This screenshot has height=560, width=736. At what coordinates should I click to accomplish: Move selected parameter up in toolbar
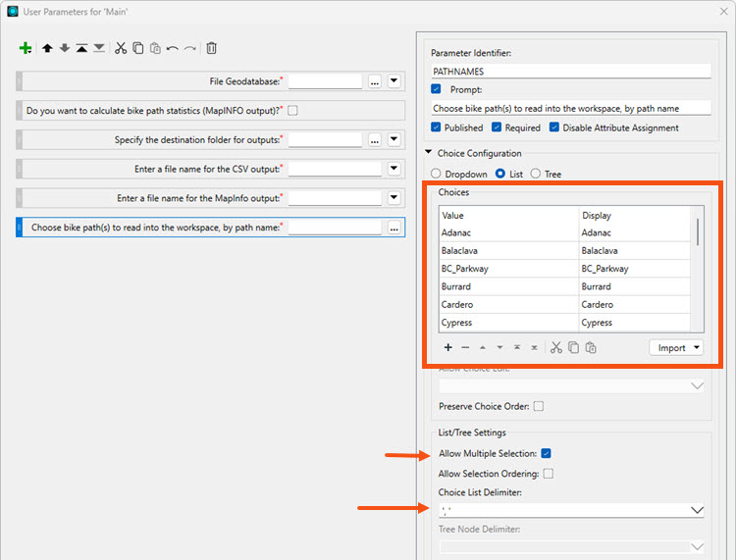pyautogui.click(x=47, y=48)
